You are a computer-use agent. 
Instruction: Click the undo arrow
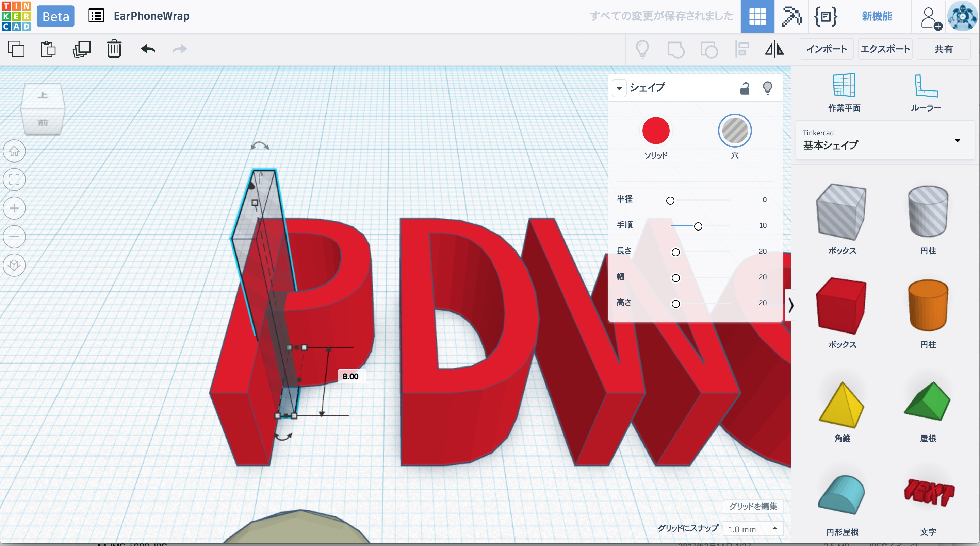[x=148, y=49]
